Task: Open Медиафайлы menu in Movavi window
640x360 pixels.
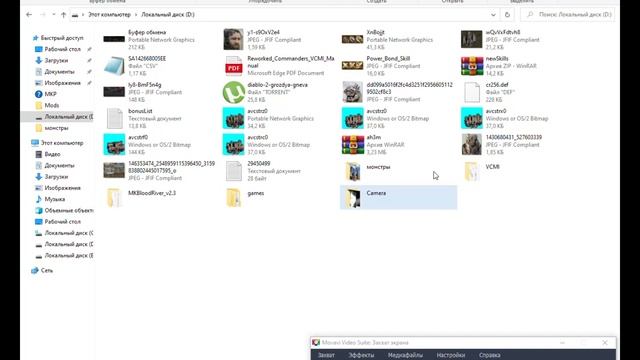Action: (405, 355)
